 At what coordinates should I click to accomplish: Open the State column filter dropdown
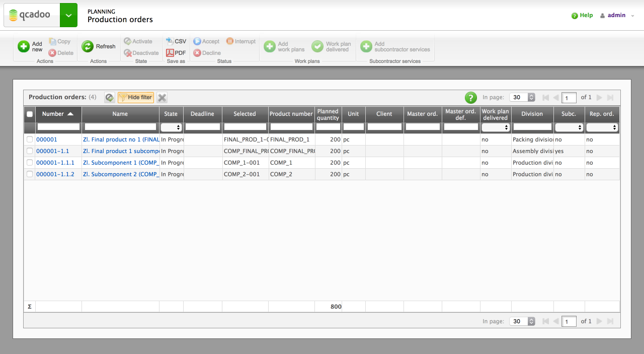(171, 127)
